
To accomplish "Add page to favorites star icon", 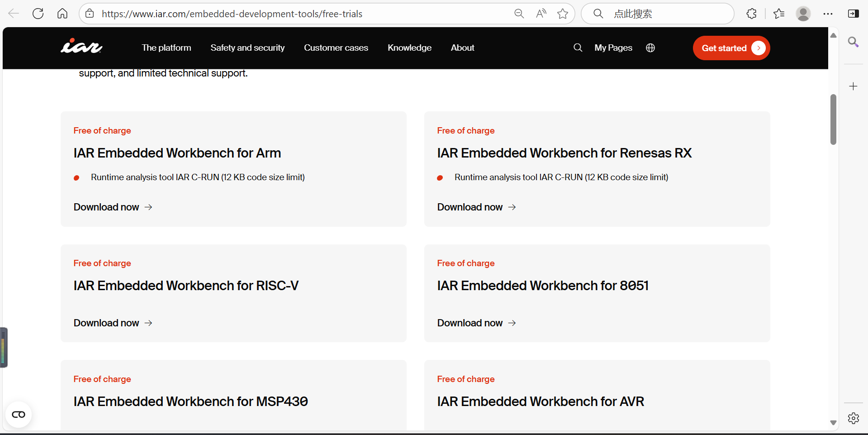I will (x=563, y=14).
